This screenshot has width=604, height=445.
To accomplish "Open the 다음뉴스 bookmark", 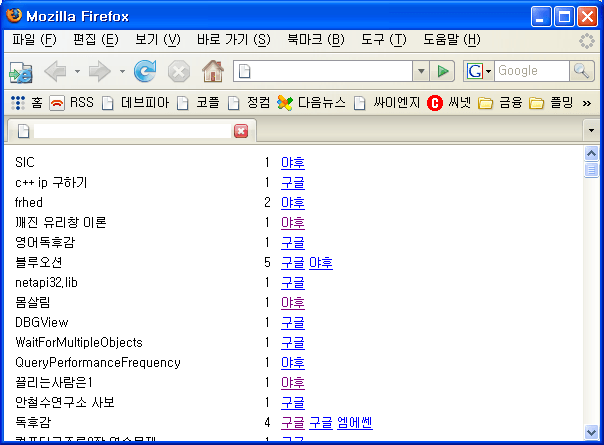I will point(311,102).
